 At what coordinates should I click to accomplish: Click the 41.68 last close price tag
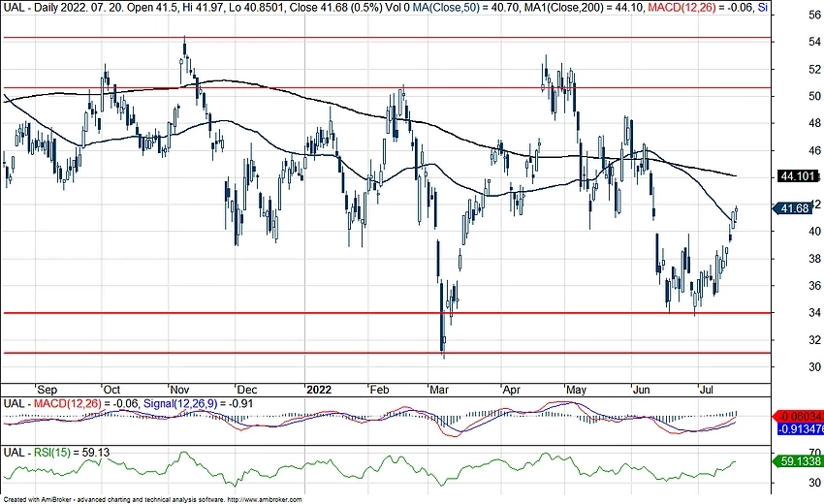(x=794, y=208)
